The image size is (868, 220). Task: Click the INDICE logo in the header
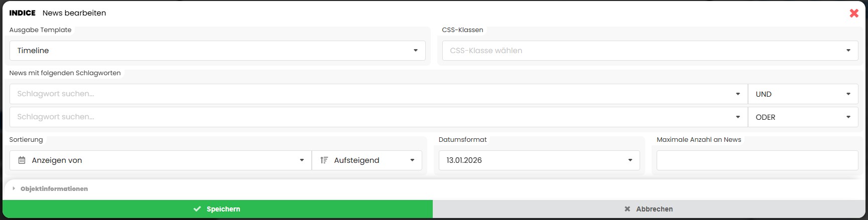click(23, 13)
